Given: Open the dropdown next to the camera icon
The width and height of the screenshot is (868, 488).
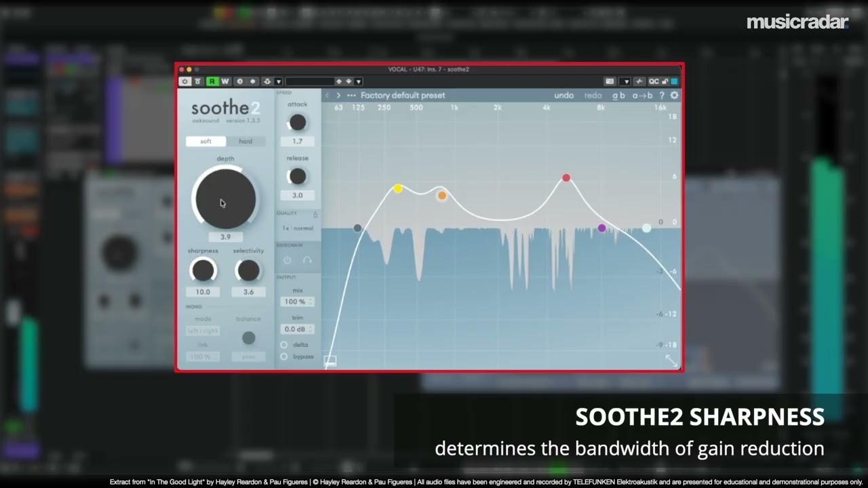Looking at the screenshot, I should click(626, 81).
